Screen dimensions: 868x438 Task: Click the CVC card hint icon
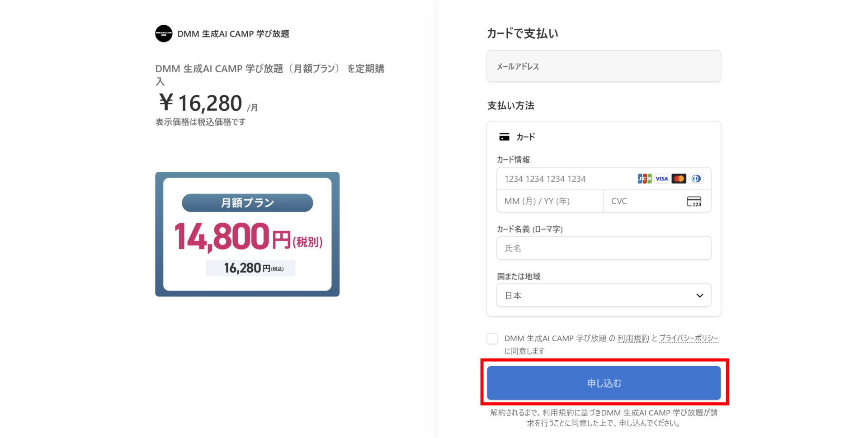pos(694,201)
